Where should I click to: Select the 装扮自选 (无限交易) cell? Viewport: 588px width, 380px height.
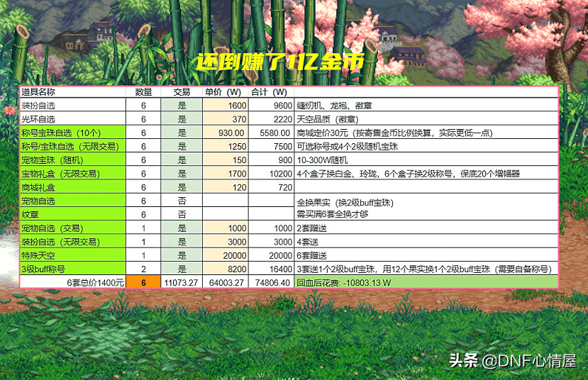click(x=73, y=242)
